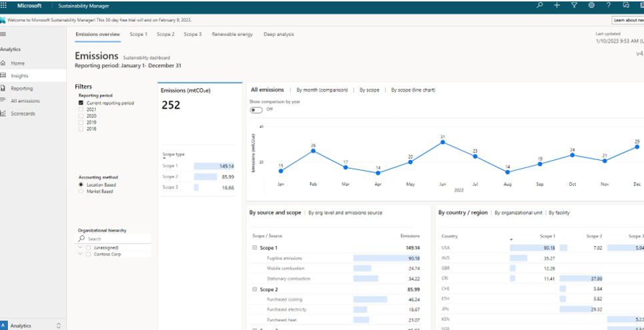The height and width of the screenshot is (330, 644).
Task: Click the Scorecards chart icon in sidebar
Action: tap(3, 114)
